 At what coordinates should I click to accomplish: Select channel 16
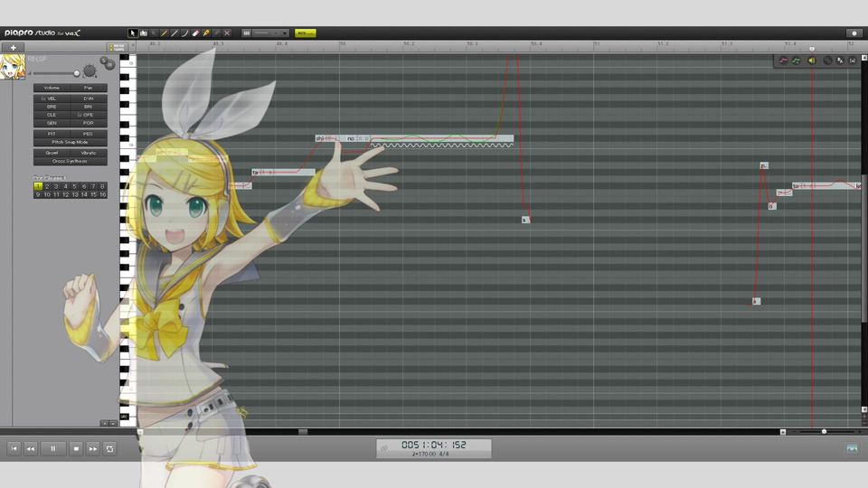[102, 195]
